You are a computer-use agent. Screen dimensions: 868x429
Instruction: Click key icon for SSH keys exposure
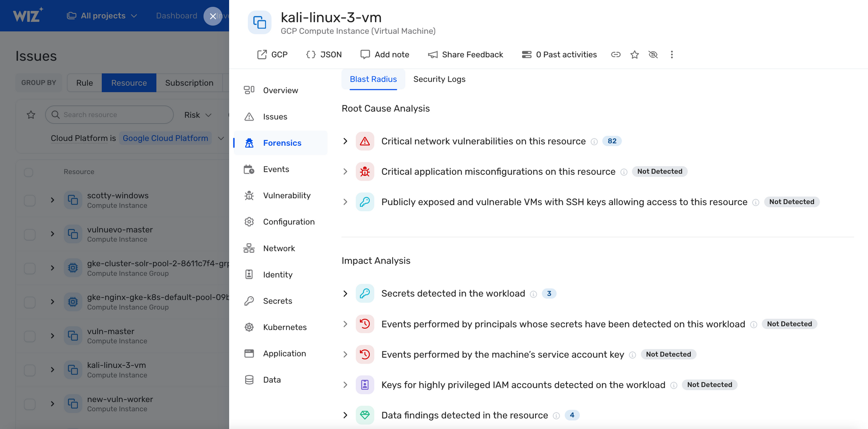pyautogui.click(x=365, y=202)
